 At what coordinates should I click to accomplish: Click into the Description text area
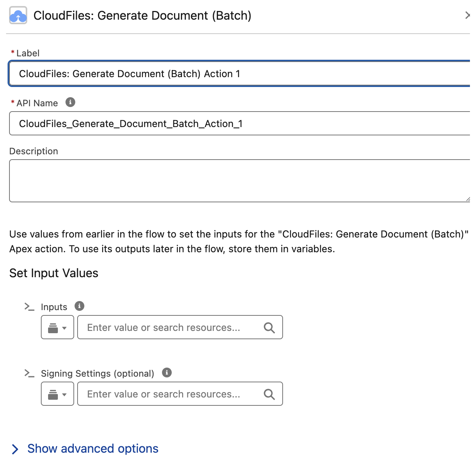click(240, 181)
